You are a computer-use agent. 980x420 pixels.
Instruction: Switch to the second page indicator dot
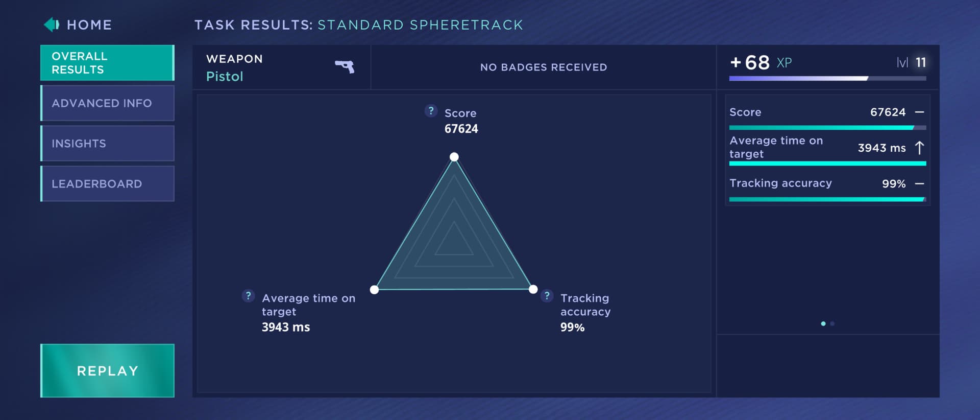coord(832,323)
